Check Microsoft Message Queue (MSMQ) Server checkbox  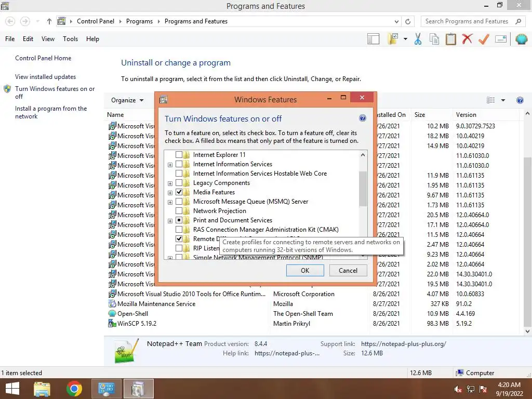pyautogui.click(x=179, y=202)
